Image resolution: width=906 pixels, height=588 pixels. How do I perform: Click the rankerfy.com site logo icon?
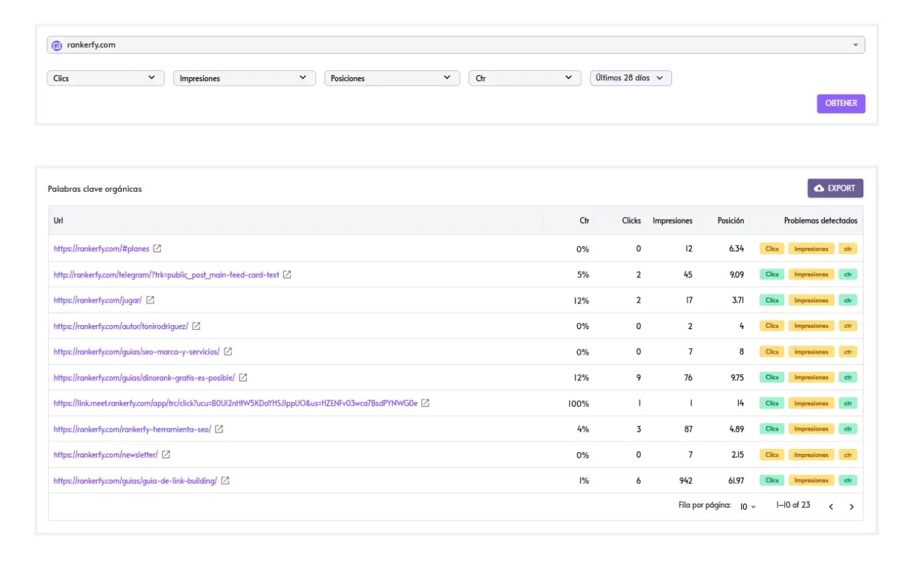(x=57, y=45)
